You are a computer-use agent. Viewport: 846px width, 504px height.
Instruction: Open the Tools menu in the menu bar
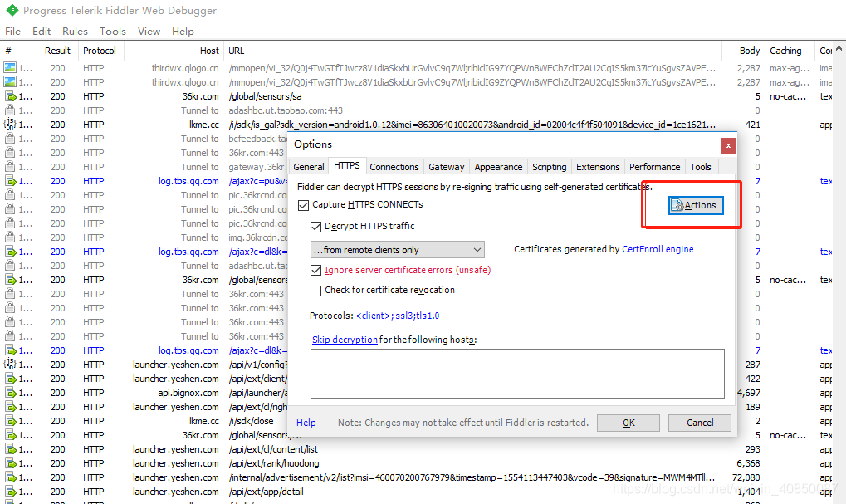[113, 32]
